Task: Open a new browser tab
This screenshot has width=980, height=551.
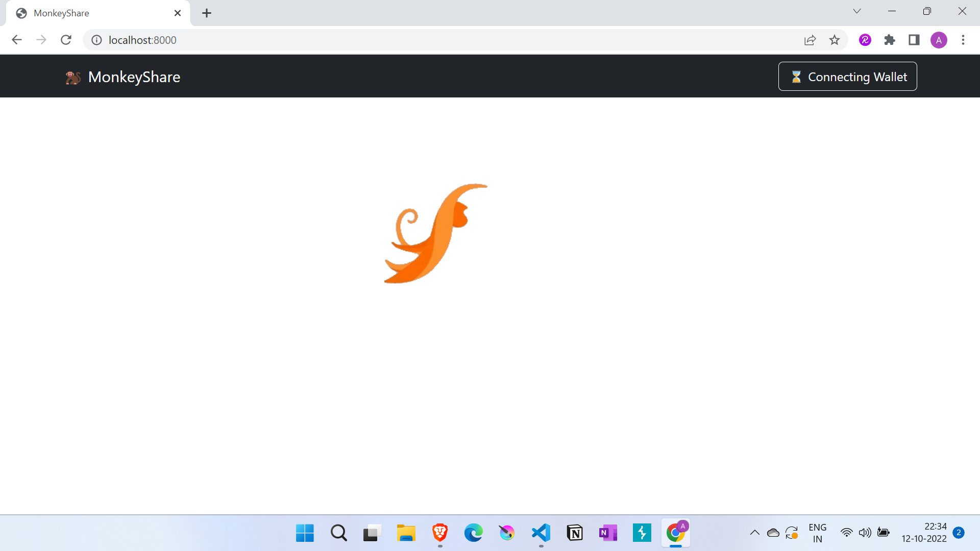Action: (206, 13)
